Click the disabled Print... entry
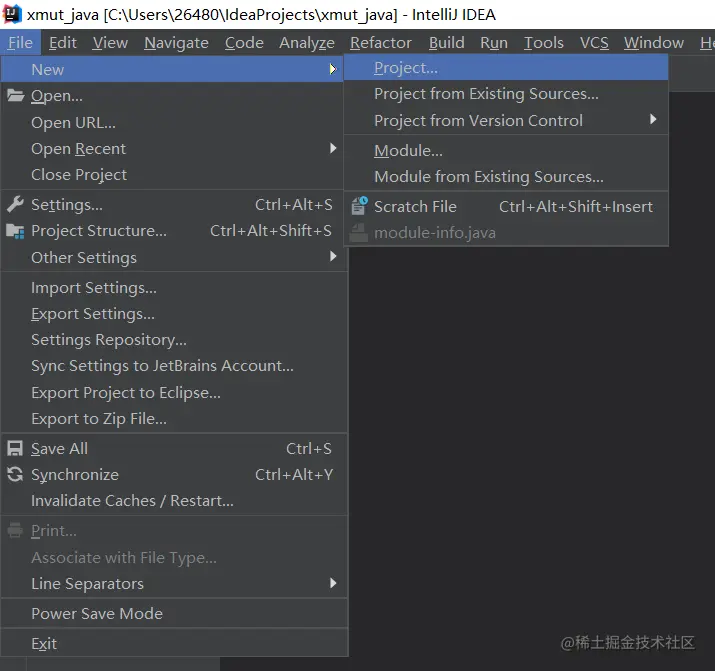715x671 pixels. (x=174, y=531)
